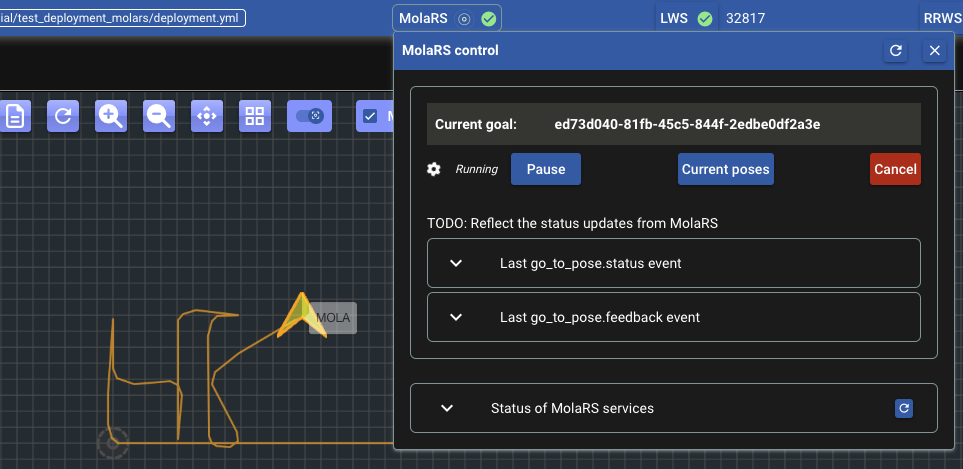
Task: Click the grid layout icon
Action: 254,116
